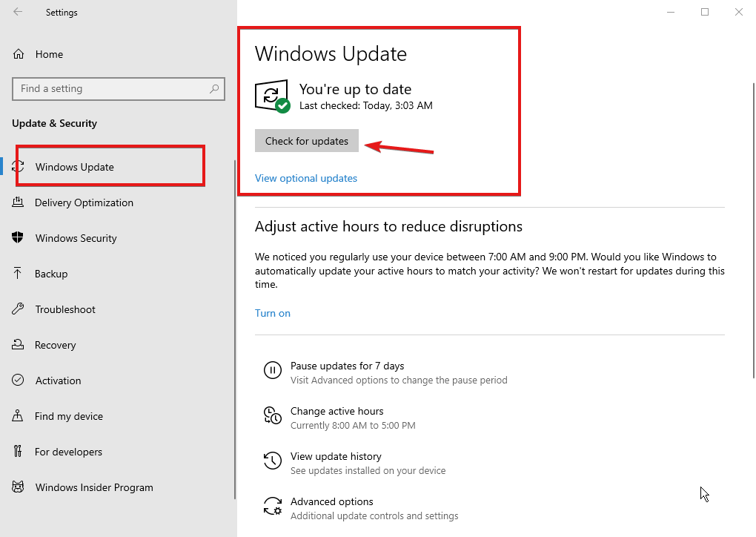Open the Windows Update sidebar item
The width and height of the screenshot is (756, 537).
(74, 167)
